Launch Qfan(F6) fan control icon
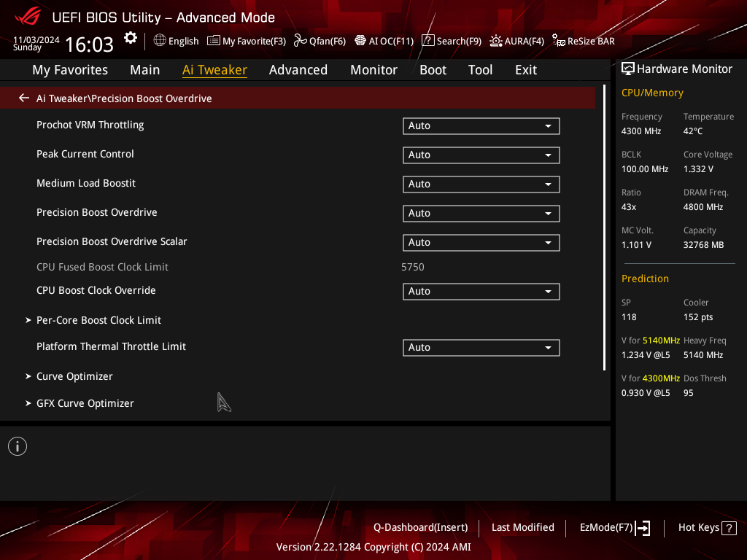The width and height of the screenshot is (747, 560). click(300, 41)
